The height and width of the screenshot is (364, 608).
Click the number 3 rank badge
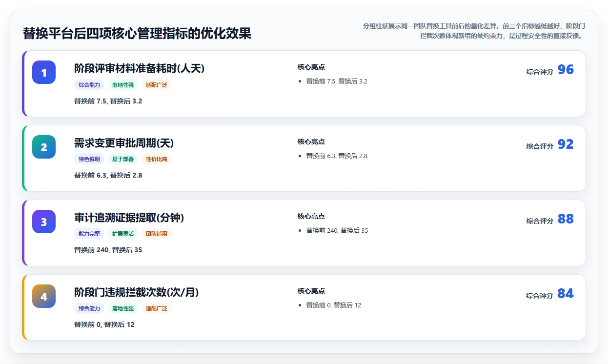click(x=44, y=222)
